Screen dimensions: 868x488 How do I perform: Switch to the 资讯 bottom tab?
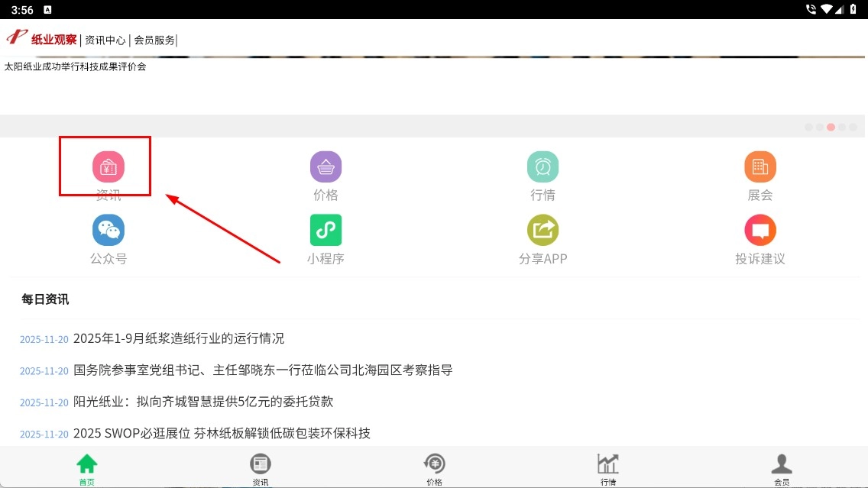[x=261, y=467]
